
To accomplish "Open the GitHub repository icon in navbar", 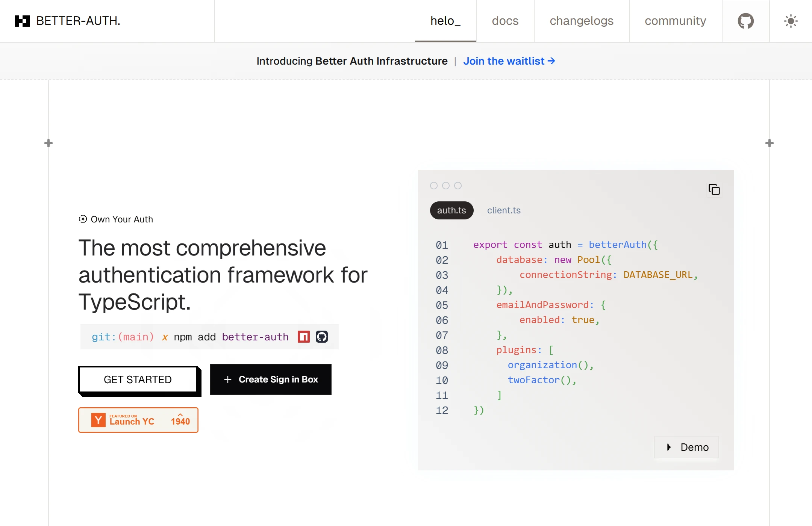I will (x=745, y=21).
